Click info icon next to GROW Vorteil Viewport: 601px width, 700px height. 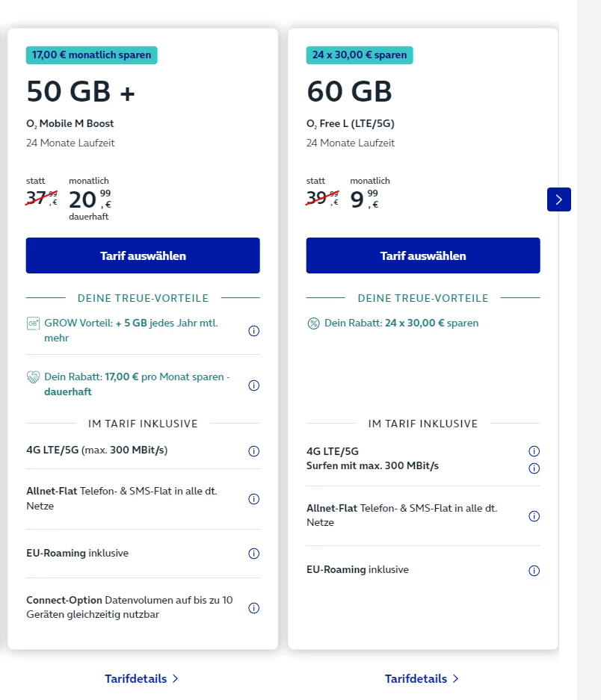tap(253, 331)
